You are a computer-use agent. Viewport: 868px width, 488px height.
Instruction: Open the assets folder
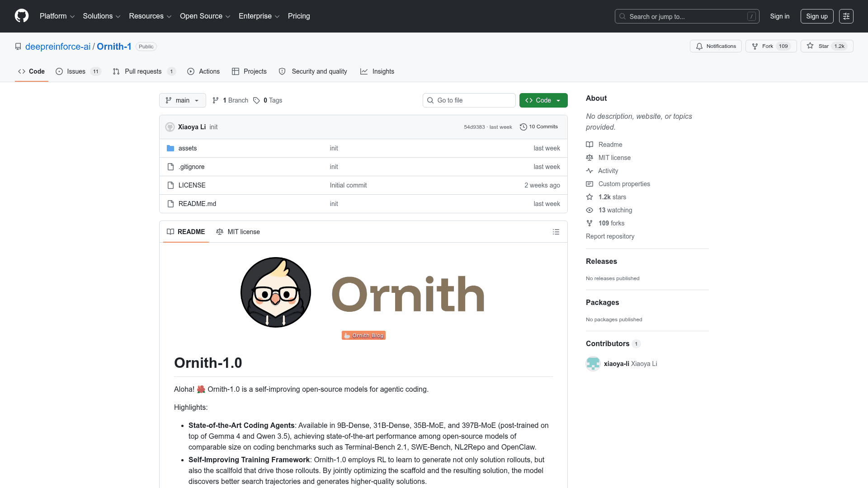tap(188, 148)
